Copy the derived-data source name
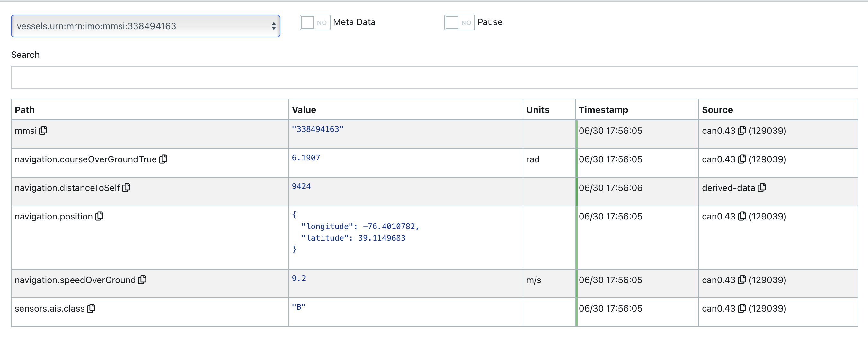 (762, 188)
